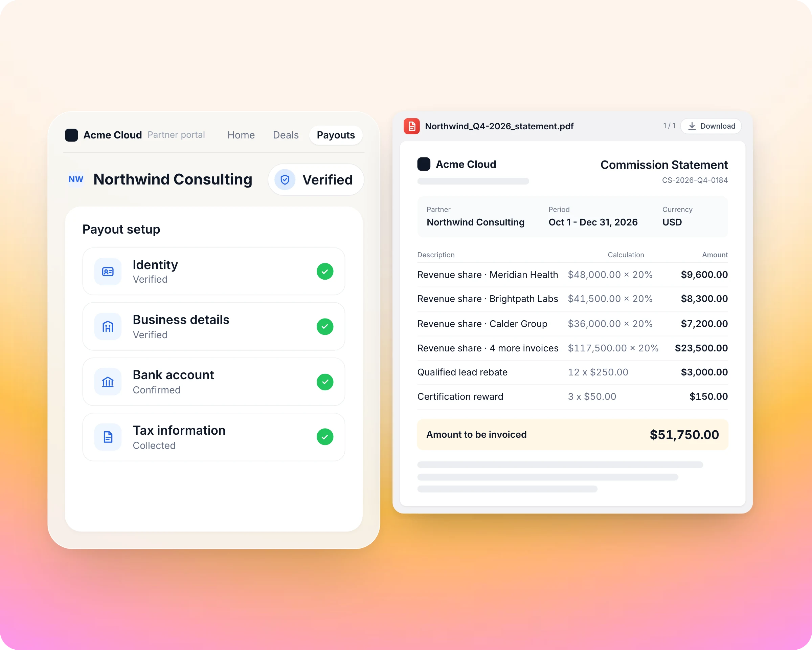
Task: Click the Bank account bank icon
Action: (108, 382)
